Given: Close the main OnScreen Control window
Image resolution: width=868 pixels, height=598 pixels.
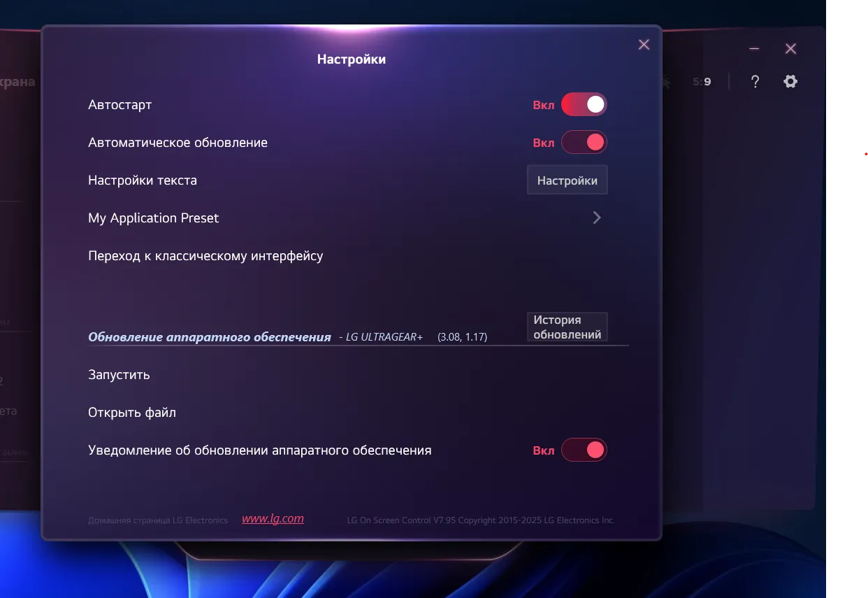Looking at the screenshot, I should (x=790, y=49).
